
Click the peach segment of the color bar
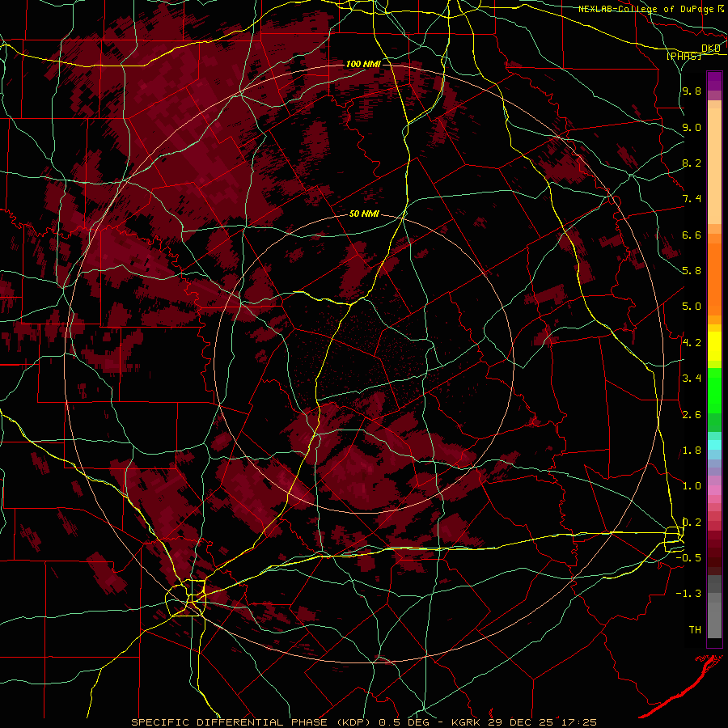[714, 163]
